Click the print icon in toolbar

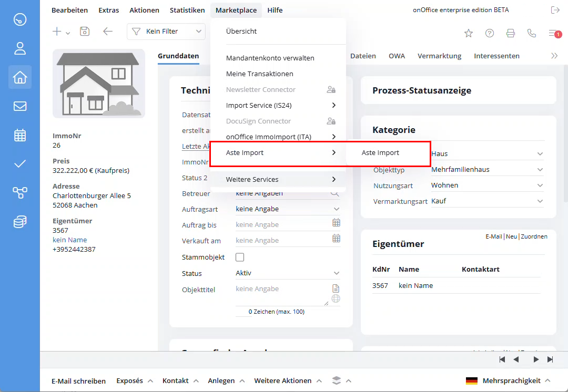(x=510, y=33)
